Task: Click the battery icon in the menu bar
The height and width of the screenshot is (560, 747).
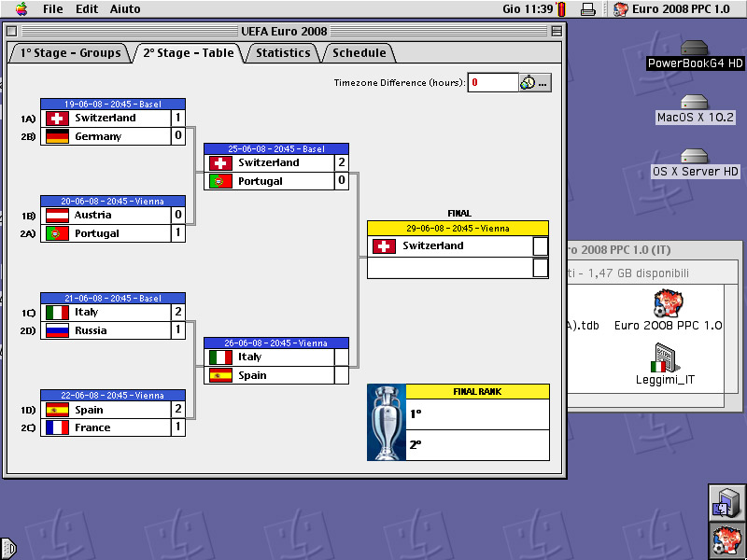Action: (562, 9)
